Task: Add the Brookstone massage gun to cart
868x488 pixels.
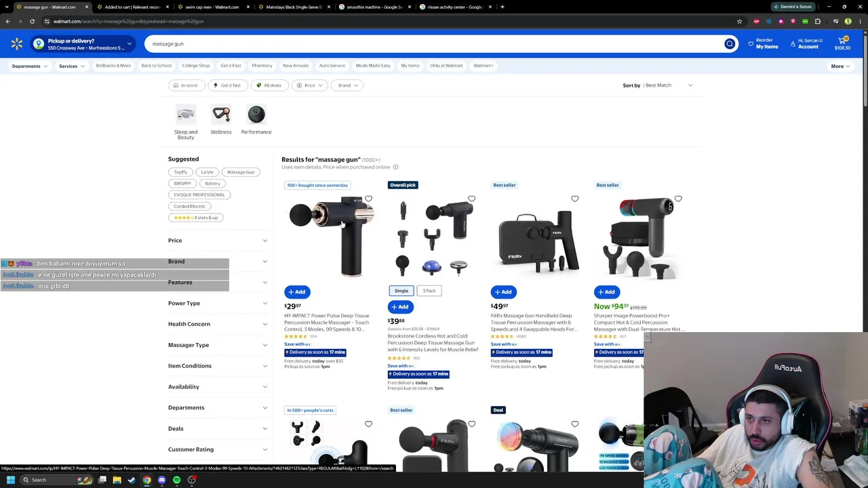Action: click(400, 307)
